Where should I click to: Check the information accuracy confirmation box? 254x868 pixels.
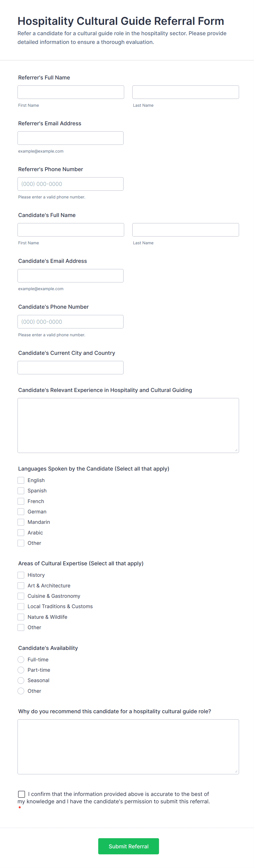coord(22,794)
